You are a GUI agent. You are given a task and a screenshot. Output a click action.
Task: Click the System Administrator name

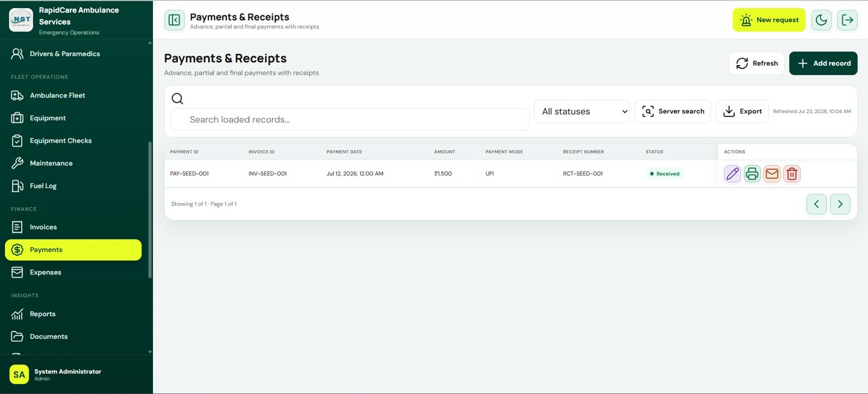coord(68,372)
